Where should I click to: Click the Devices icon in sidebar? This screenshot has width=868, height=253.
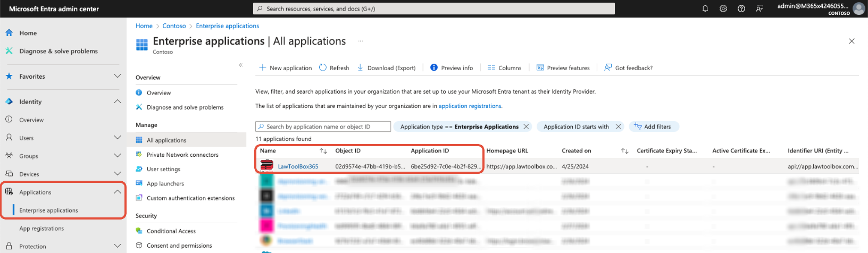(9, 174)
